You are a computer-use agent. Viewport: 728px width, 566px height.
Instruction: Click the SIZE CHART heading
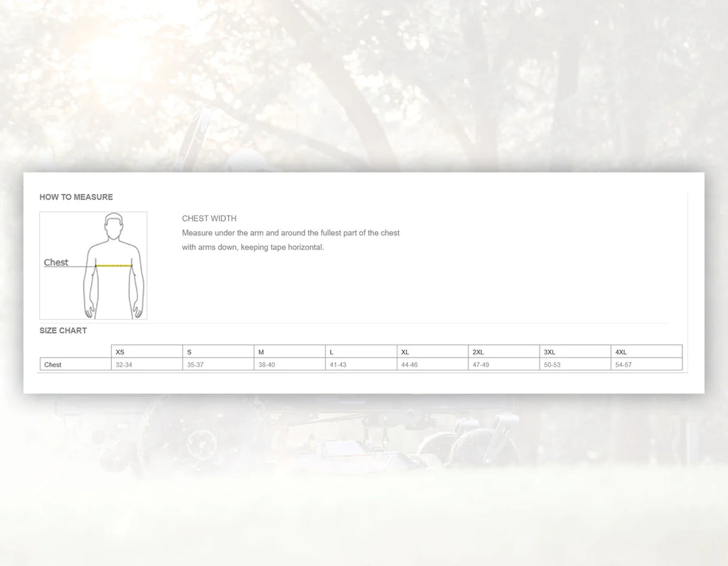click(63, 331)
